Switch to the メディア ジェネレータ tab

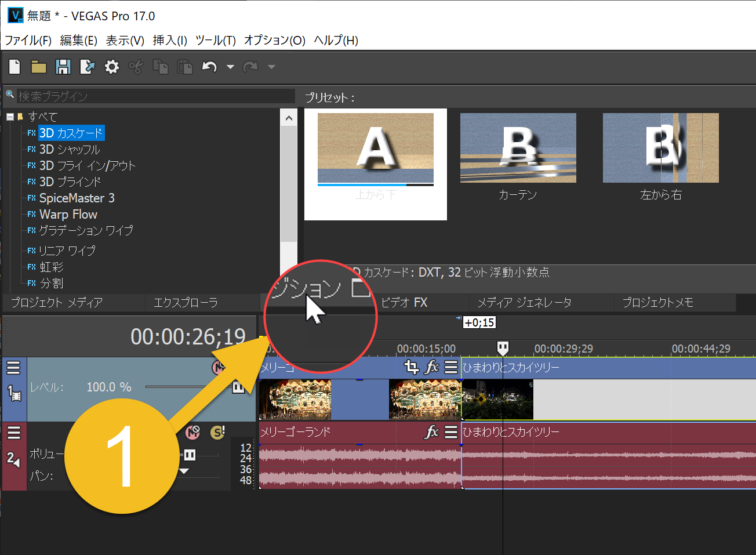pyautogui.click(x=525, y=302)
